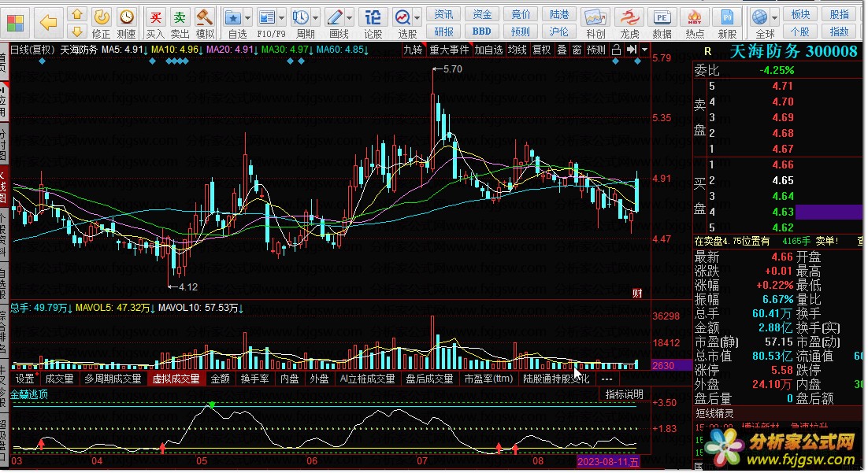Image resolution: width=868 pixels, height=473 pixels.
Task: Click the 5.70 high price label
Action: pyautogui.click(x=452, y=69)
